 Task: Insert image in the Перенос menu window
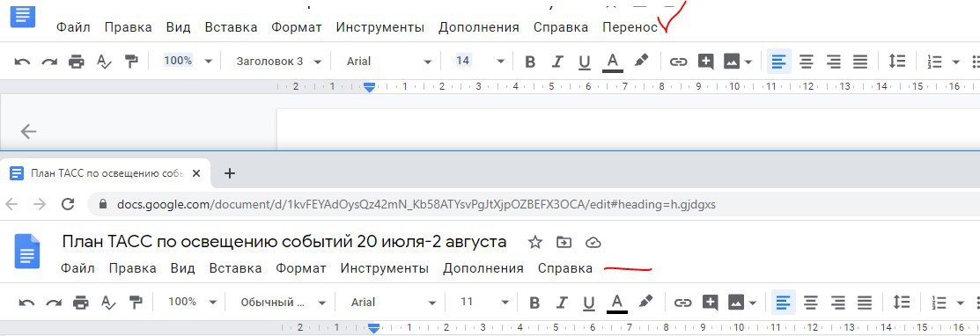(x=732, y=62)
